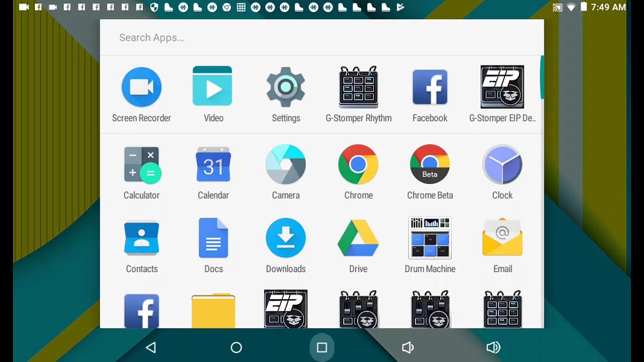The image size is (644, 362).
Task: Tap the first video camera notification icon
Action: pos(24,7)
